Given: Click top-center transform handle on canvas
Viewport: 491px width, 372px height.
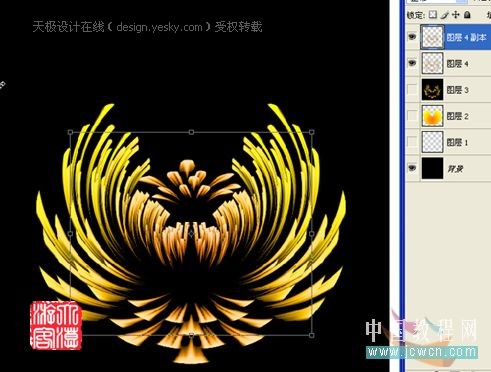Looking at the screenshot, I should pos(191,132).
